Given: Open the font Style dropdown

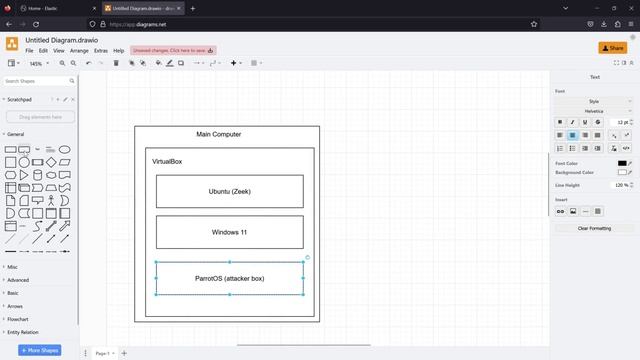Looking at the screenshot, I should (x=593, y=101).
